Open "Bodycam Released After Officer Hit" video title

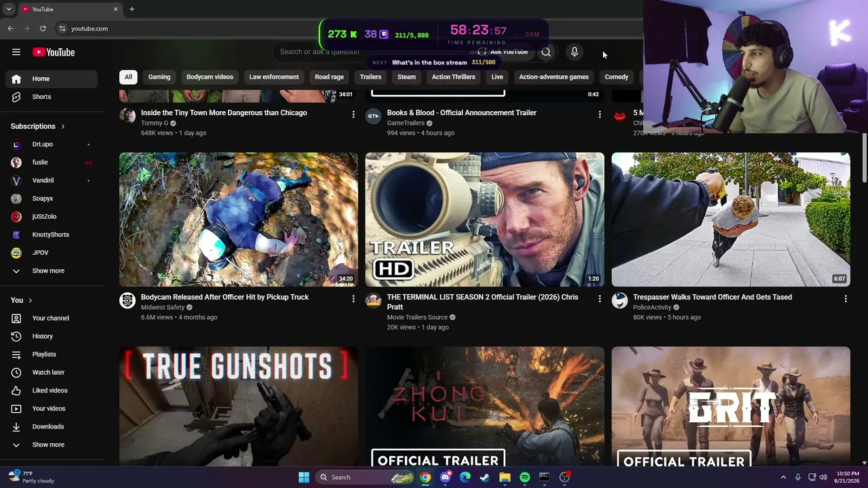tap(224, 297)
